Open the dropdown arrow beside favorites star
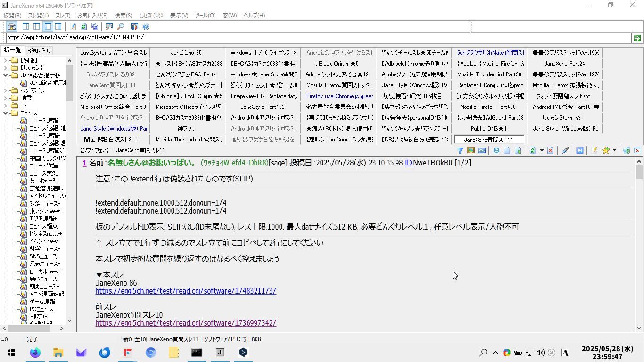The height and width of the screenshot is (362, 644). 614,150
